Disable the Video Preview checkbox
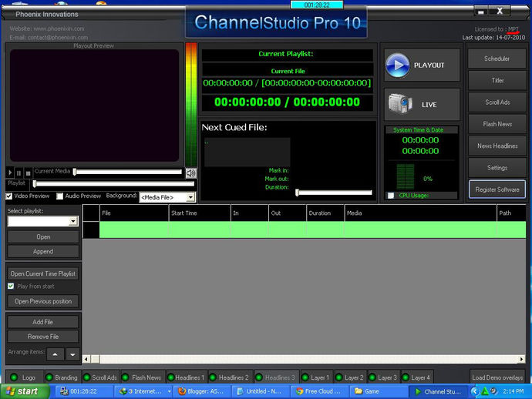Image resolution: width=532 pixels, height=399 pixels. point(8,196)
